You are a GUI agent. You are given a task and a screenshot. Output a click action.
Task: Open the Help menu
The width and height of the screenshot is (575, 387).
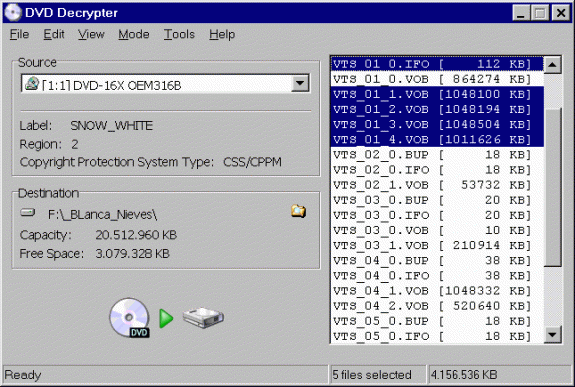[222, 34]
